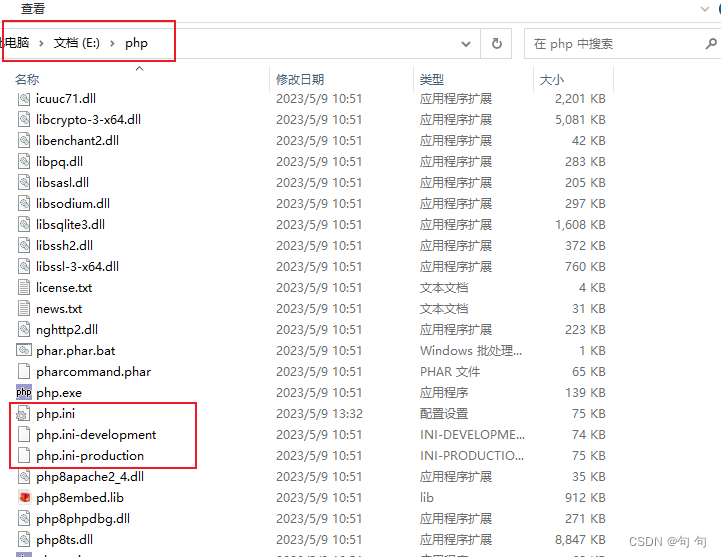Select the file name phar.phar.bat
The image size is (721, 557).
(x=76, y=350)
